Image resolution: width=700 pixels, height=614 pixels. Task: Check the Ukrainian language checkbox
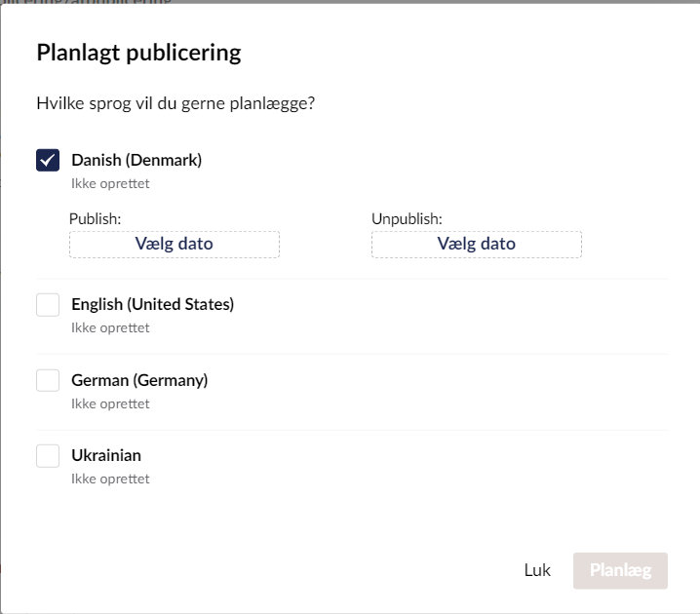[x=48, y=455]
